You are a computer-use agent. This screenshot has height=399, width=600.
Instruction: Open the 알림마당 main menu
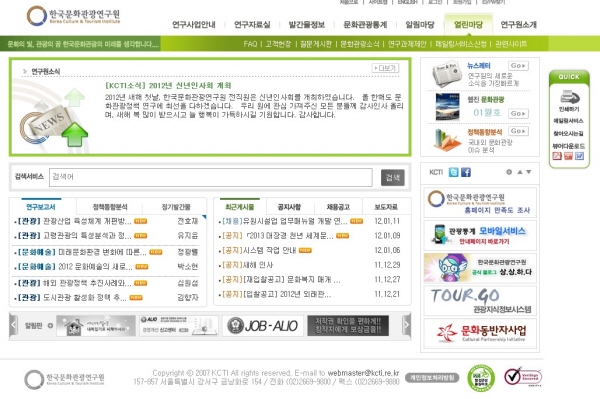coord(420,25)
